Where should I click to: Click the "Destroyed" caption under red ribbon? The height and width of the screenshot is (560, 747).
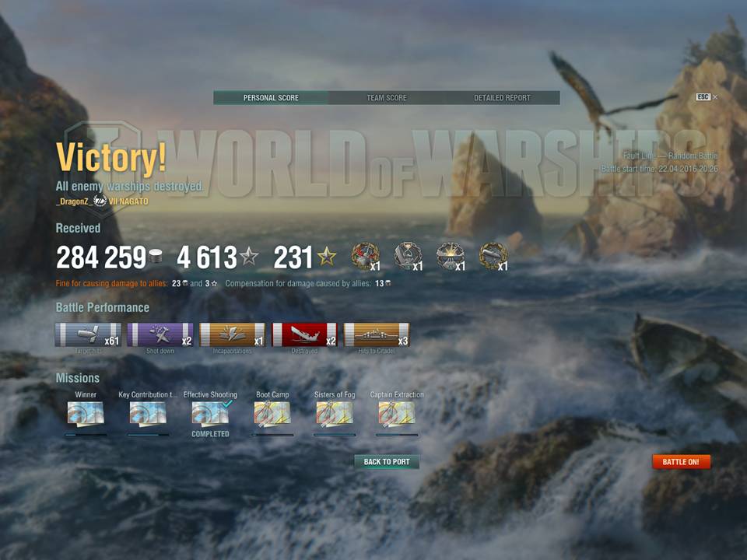(304, 351)
